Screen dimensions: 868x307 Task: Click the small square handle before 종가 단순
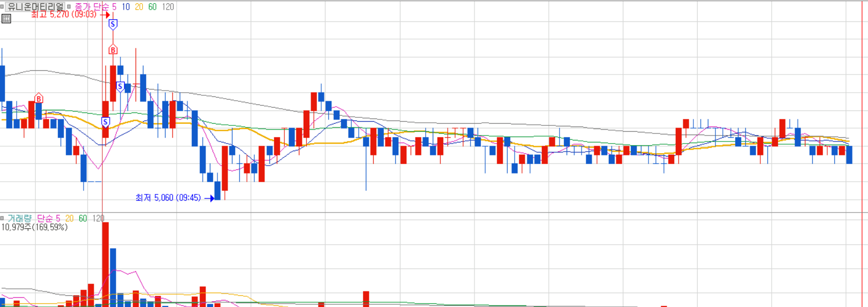click(x=69, y=7)
